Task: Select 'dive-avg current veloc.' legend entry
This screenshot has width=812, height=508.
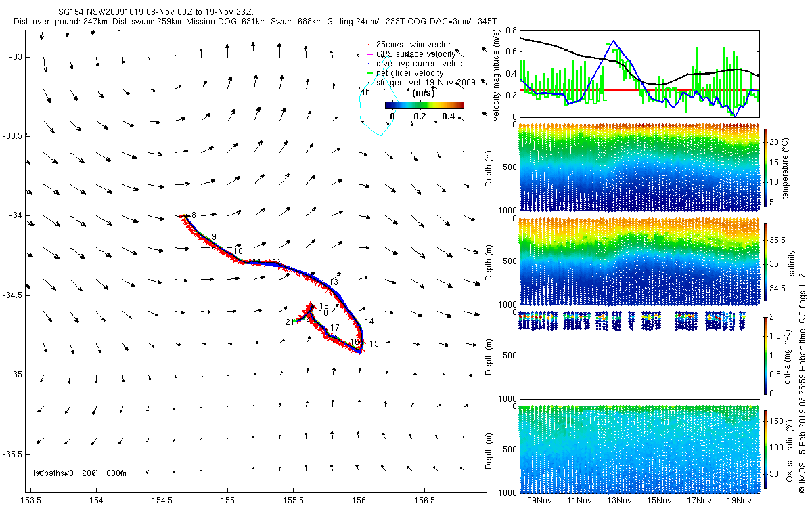Action: (x=420, y=63)
